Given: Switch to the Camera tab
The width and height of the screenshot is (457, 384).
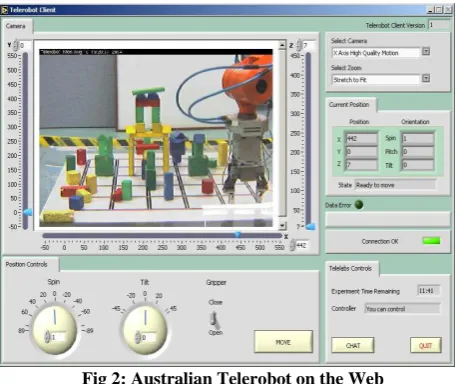Looking at the screenshot, I should [x=16, y=26].
